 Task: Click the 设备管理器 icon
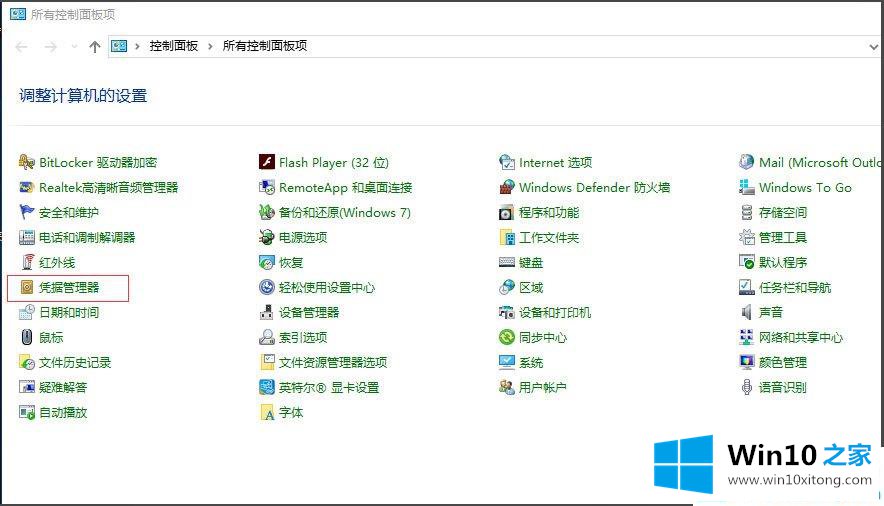[267, 312]
